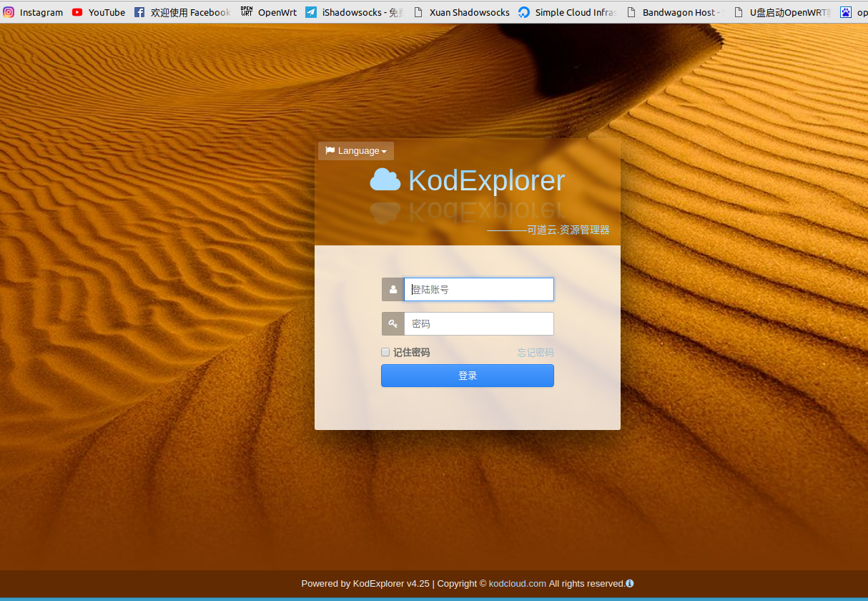Screen dimensions: 868x601
Task: Click the Telegram-style iShadowsocks favicon
Action: pyautogui.click(x=311, y=12)
